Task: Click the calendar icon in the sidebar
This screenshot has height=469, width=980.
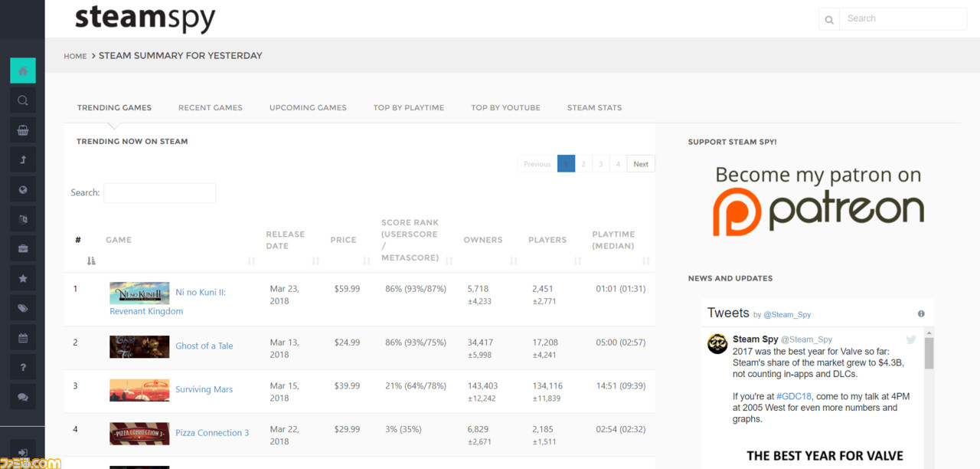Action: [23, 338]
